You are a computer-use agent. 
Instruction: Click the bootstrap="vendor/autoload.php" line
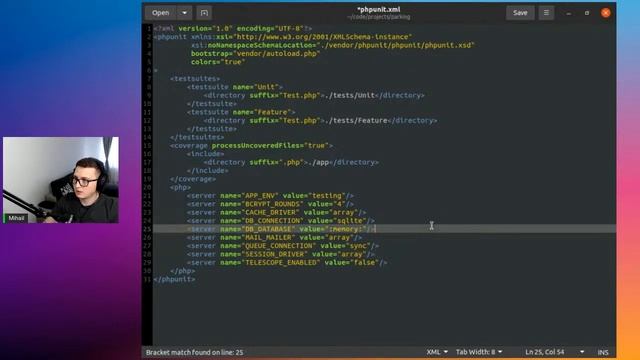point(256,53)
